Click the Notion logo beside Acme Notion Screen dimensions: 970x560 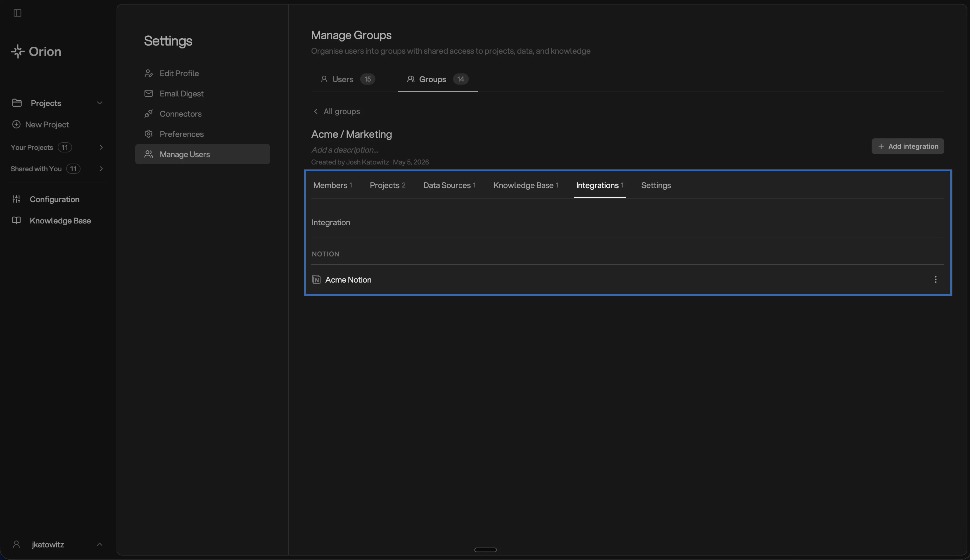316,280
